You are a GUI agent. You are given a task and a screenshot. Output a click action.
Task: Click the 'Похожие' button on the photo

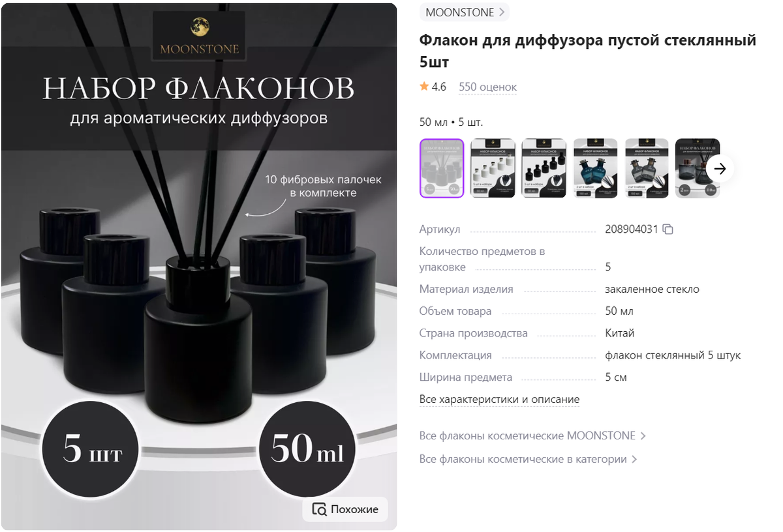(x=345, y=509)
